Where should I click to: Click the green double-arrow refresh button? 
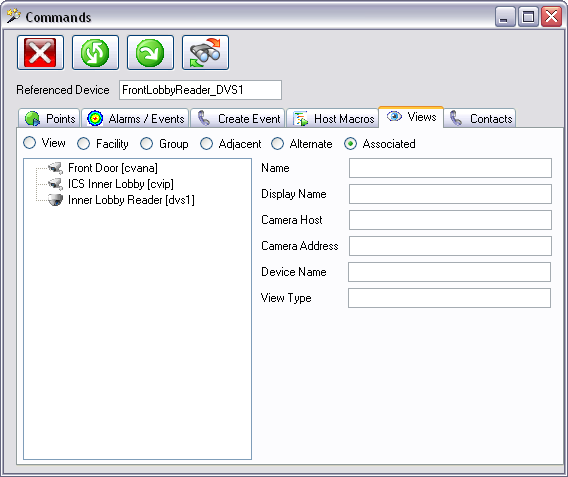pos(95,53)
